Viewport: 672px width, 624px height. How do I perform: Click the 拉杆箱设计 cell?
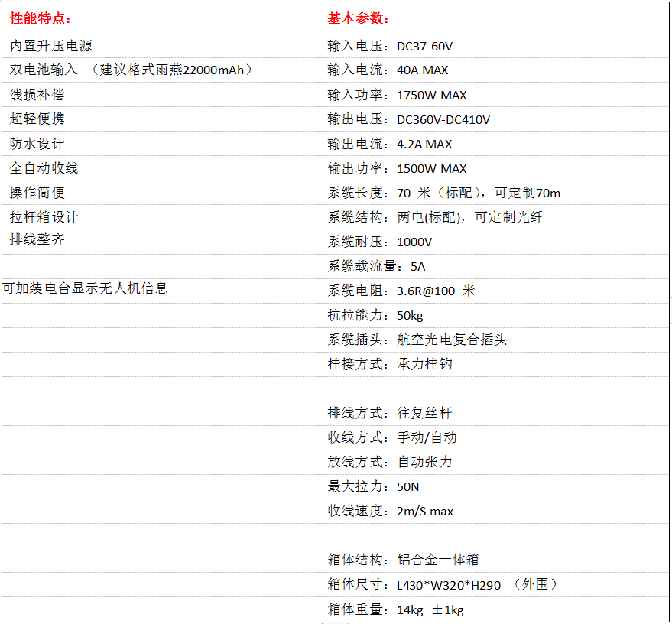[x=161, y=217]
